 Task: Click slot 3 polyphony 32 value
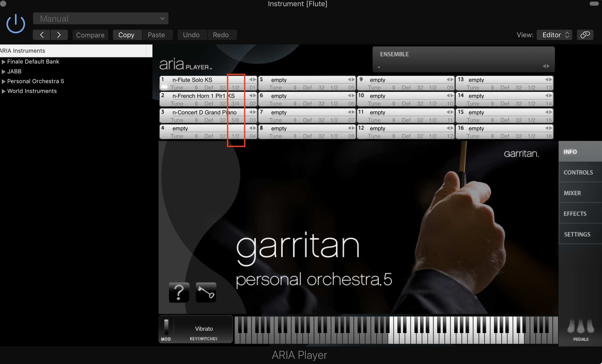click(223, 120)
